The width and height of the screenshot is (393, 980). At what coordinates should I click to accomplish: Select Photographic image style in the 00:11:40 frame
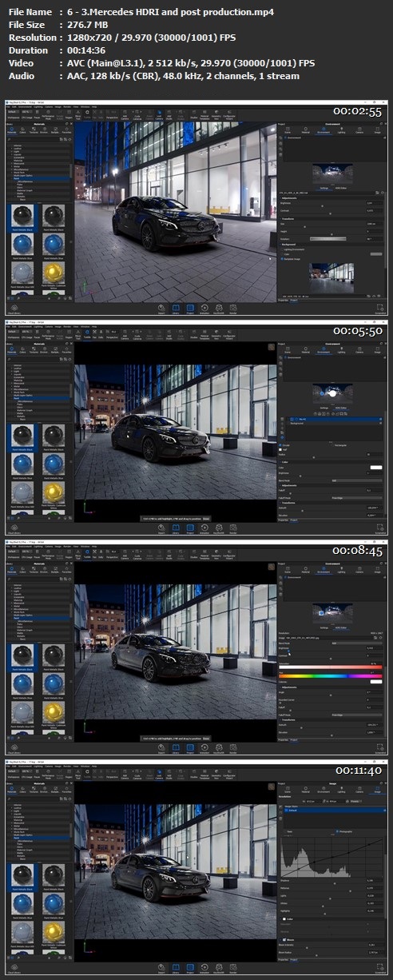344,831
